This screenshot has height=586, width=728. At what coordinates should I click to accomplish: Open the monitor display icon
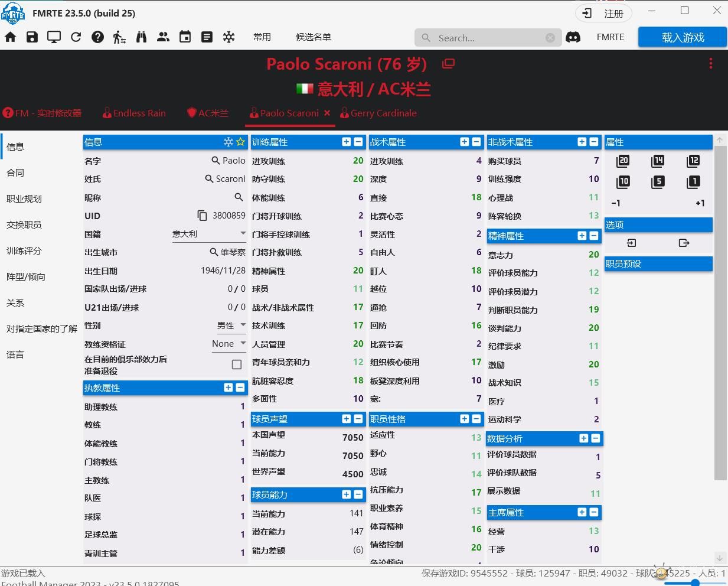(54, 37)
